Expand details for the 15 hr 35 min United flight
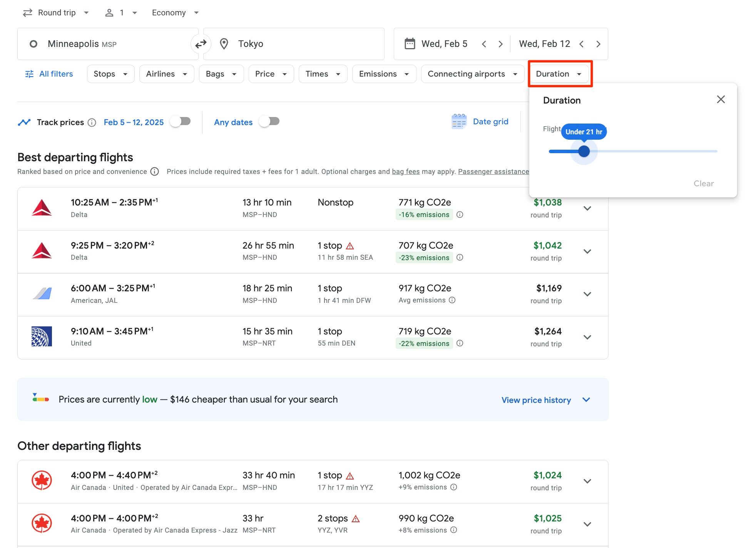The height and width of the screenshot is (548, 756). [587, 337]
